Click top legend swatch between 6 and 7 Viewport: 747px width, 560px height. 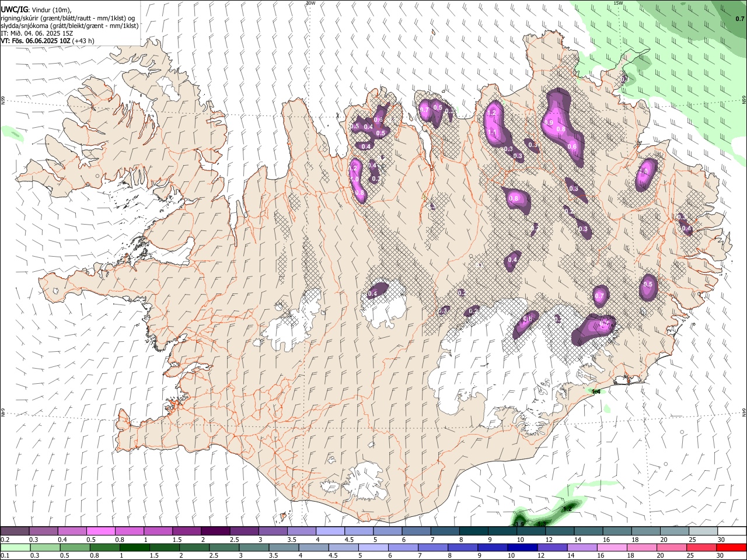[416, 531]
